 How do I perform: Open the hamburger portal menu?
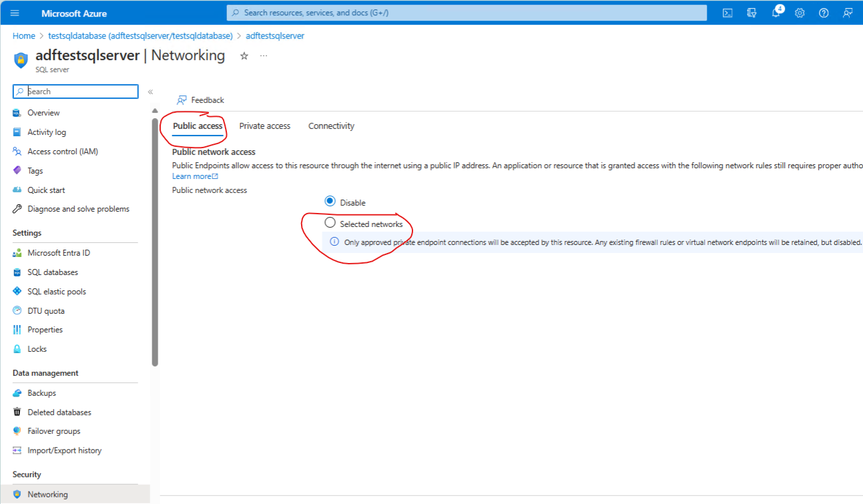tap(15, 13)
